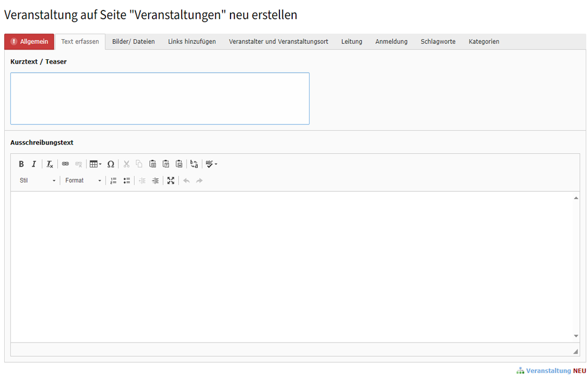This screenshot has width=588, height=381.
Task: Go to Links hinzufügen tab
Action: [192, 42]
